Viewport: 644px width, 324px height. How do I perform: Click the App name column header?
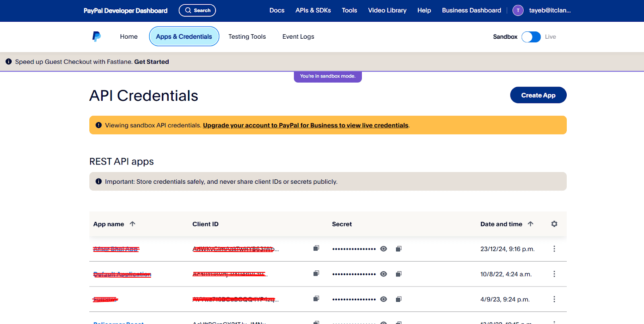(x=109, y=224)
